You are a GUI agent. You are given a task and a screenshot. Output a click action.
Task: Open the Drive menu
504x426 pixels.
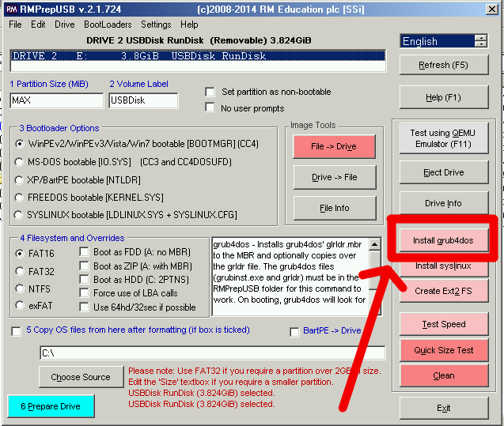click(65, 25)
